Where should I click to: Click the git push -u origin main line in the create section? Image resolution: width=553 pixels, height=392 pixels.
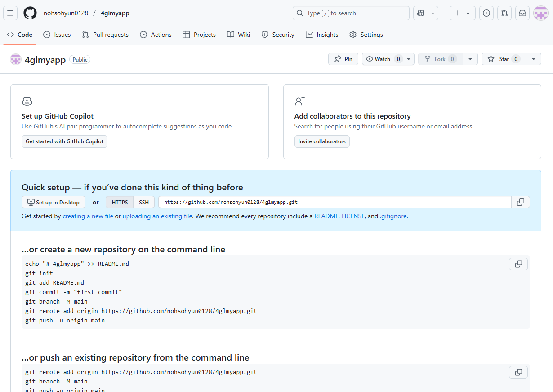(65, 320)
